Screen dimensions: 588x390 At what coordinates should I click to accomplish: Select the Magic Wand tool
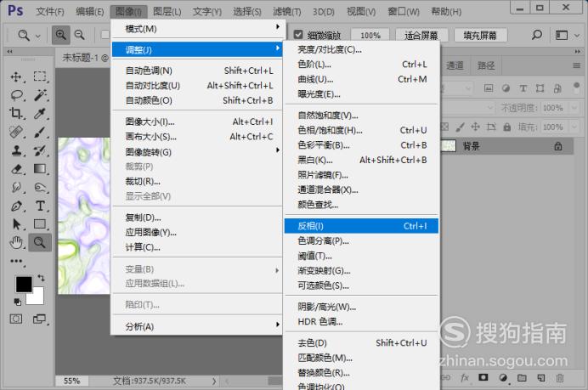(40, 95)
